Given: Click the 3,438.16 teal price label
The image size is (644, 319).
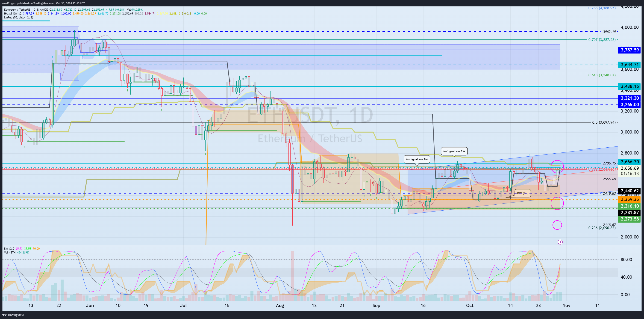Looking at the screenshot, I should [629, 86].
